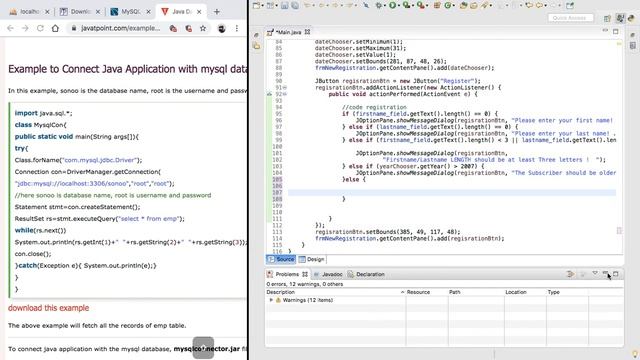Open dropdown arrow next to External Tools icon

coord(427,5)
